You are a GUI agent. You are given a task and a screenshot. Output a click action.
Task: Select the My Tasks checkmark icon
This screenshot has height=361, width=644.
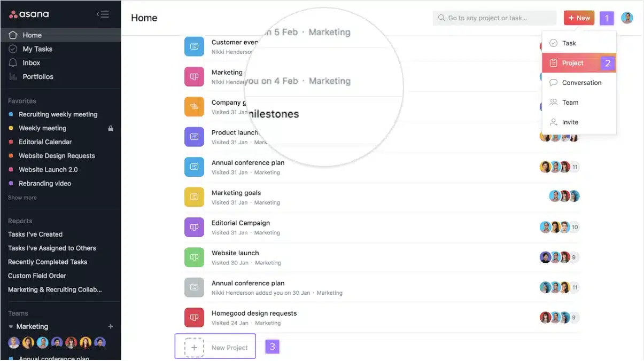pyautogui.click(x=13, y=49)
